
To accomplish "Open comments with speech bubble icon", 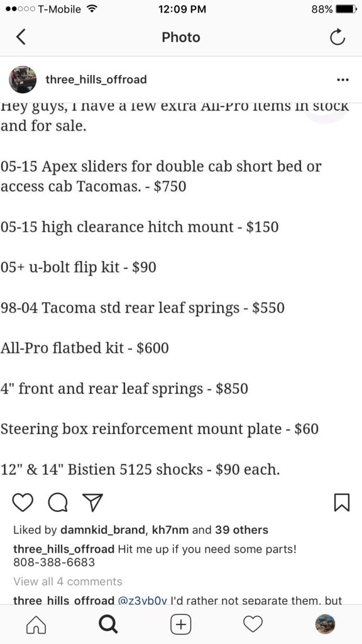I will click(x=57, y=502).
